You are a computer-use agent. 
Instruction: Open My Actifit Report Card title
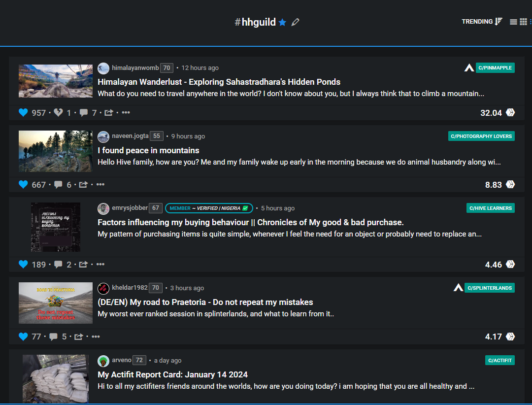tap(173, 374)
